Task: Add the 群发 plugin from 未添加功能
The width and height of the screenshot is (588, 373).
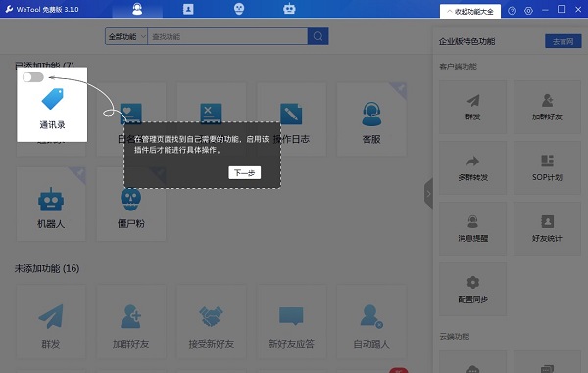Action: coord(51,322)
